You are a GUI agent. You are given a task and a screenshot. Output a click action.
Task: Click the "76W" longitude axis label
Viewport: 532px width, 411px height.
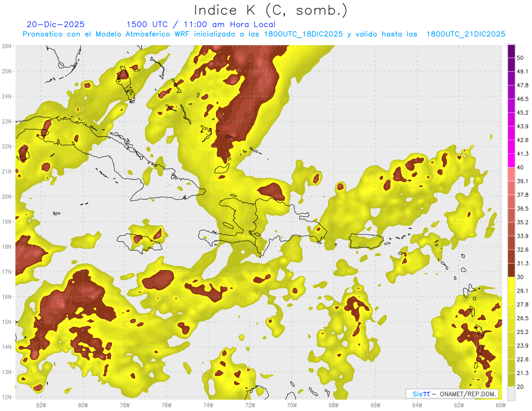[167, 405]
